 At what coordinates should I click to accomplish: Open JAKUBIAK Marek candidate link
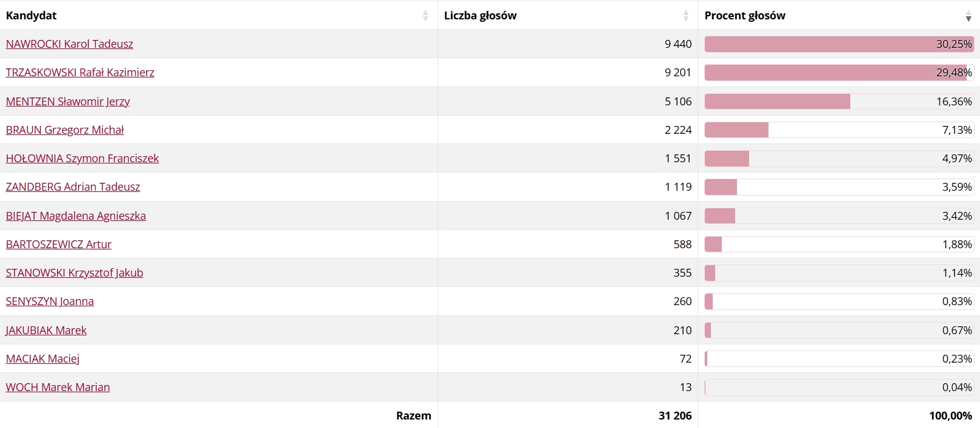point(46,331)
